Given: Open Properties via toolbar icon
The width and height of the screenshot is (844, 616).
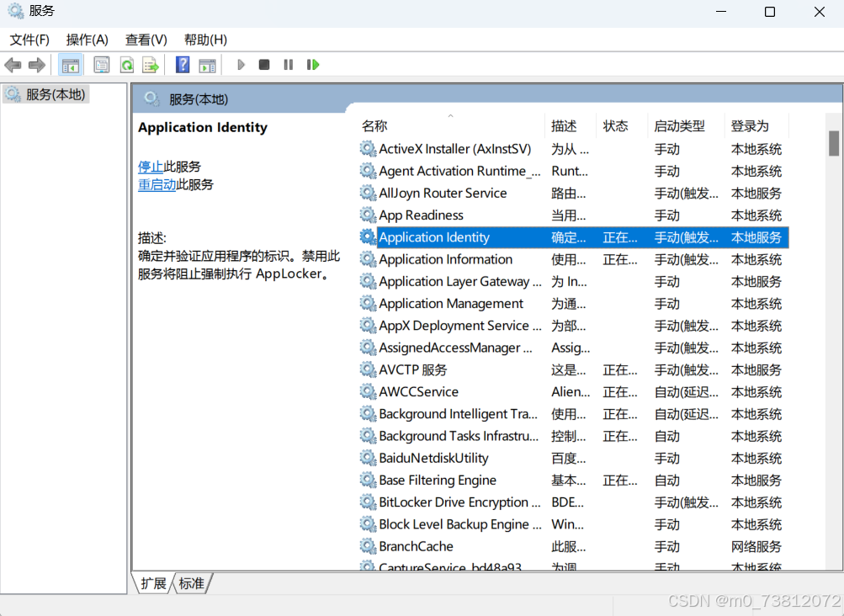Looking at the screenshot, I should pyautogui.click(x=102, y=65).
